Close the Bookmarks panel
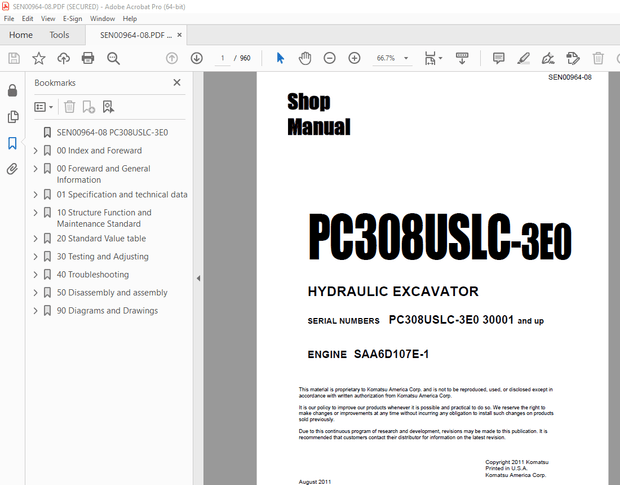The image size is (620, 485). [177, 82]
